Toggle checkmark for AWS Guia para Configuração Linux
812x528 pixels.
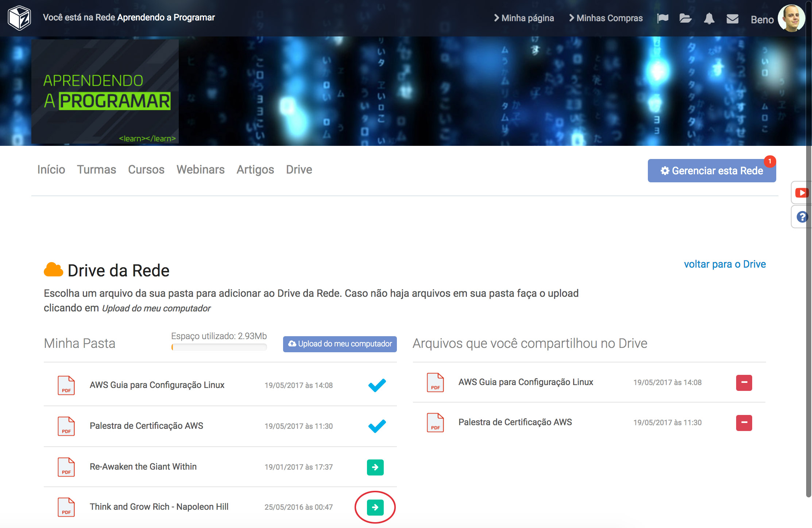point(377,385)
